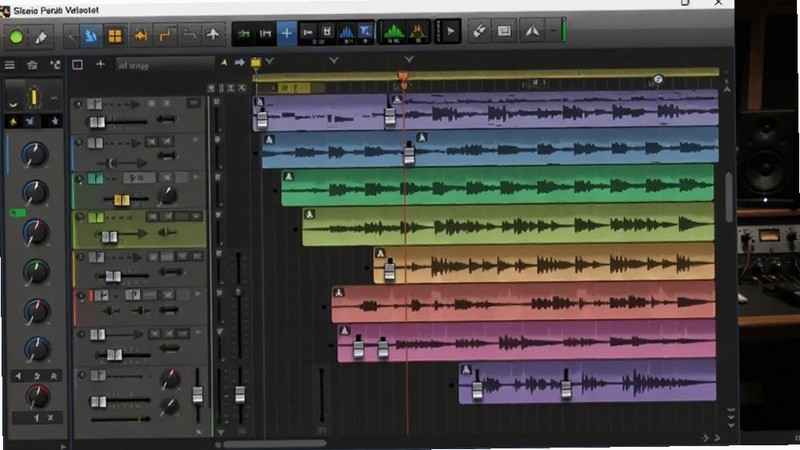This screenshot has width=800, height=450.
Task: Expand the red track's arrow expander
Action: point(198,294)
